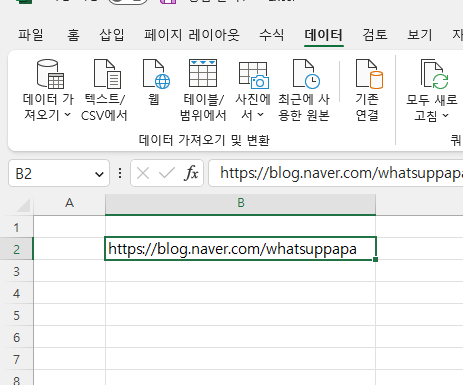Screen dimensions: 463x385
Task: Open formula bar options dots
Action: pos(120,173)
